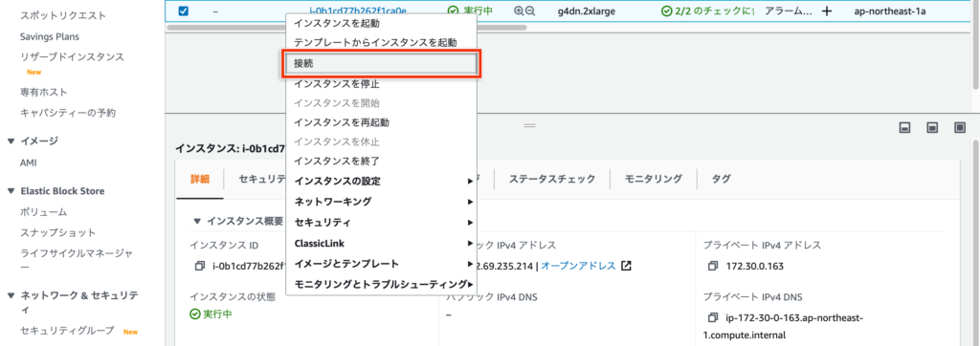Open 専有ホスト in sidebar

[x=44, y=93]
